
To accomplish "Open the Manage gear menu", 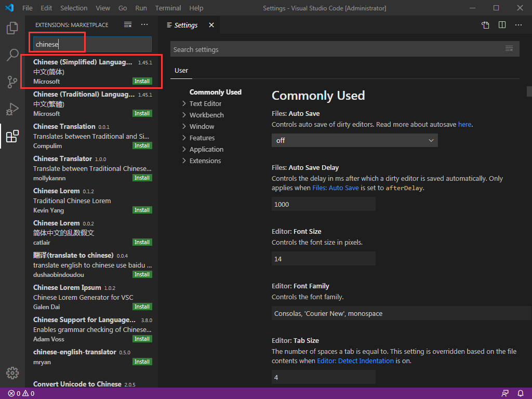I will click(12, 373).
